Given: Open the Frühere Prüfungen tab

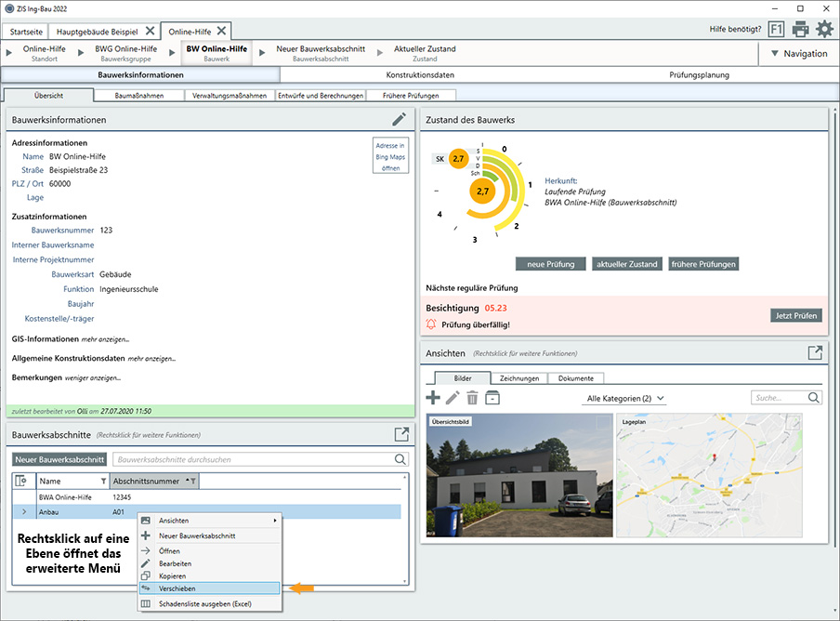Looking at the screenshot, I should point(411,96).
